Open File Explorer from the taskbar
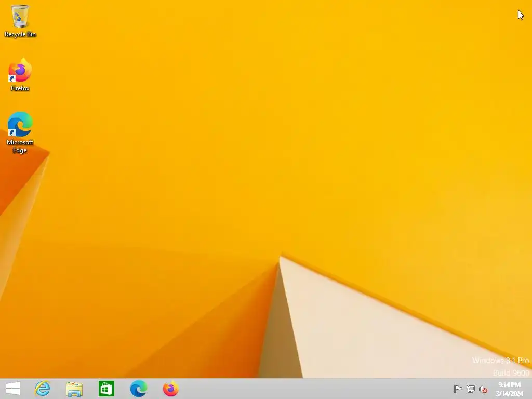The height and width of the screenshot is (399, 532). [x=74, y=389]
